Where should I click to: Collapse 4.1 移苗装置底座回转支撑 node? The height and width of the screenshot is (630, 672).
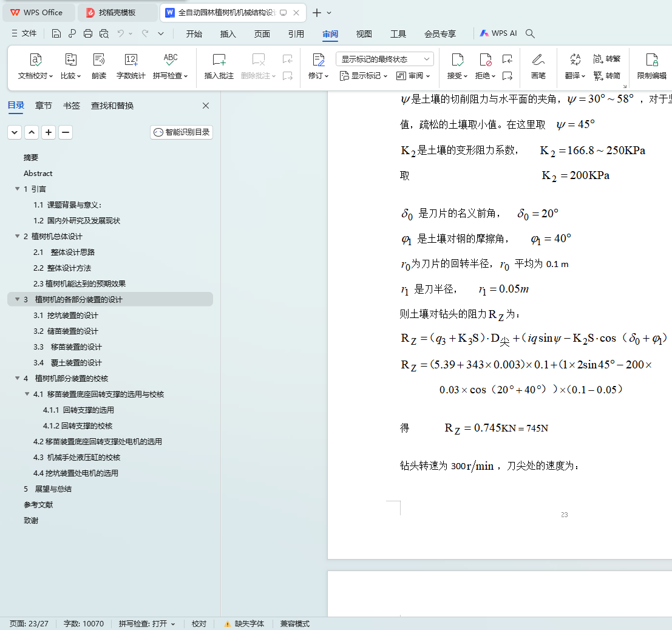pos(27,394)
